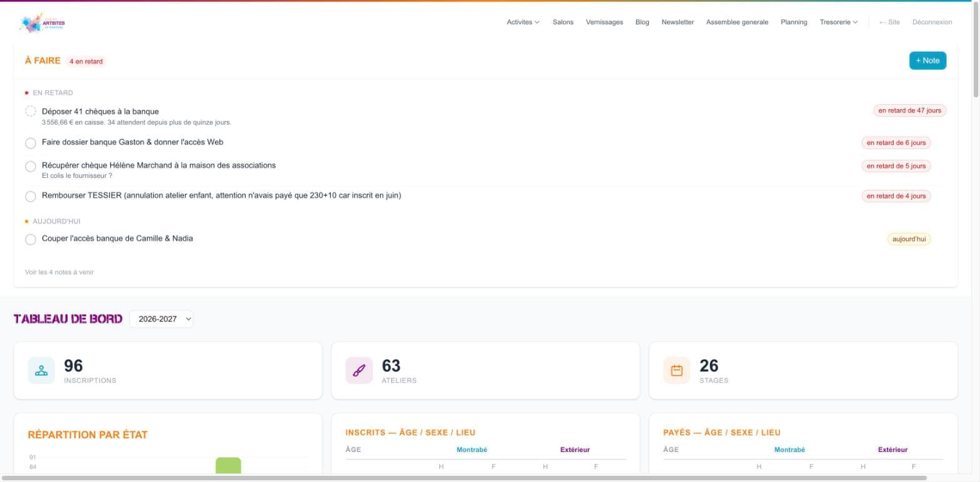
Task: Expand the Tresorerie dropdown menu
Action: (x=839, y=22)
